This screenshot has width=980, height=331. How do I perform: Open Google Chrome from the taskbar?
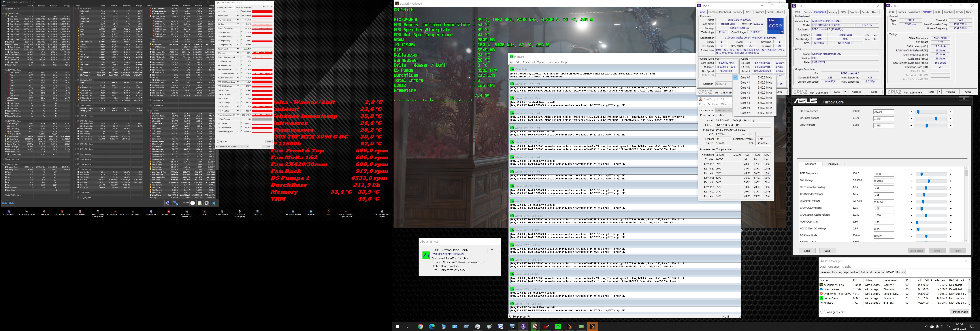point(420,326)
